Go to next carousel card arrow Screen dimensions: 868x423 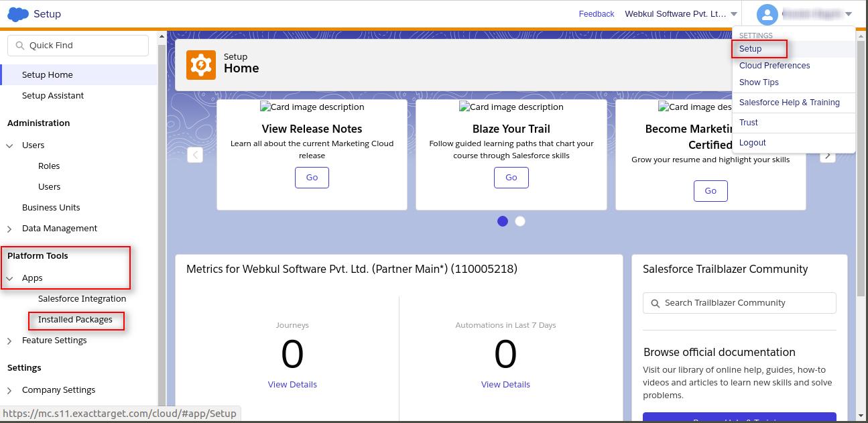[828, 155]
